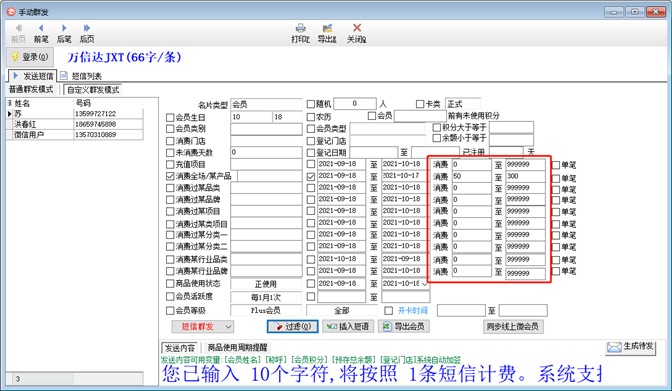Screen dimensions: 672x391
Task: Click Export Members button
Action: click(404, 327)
